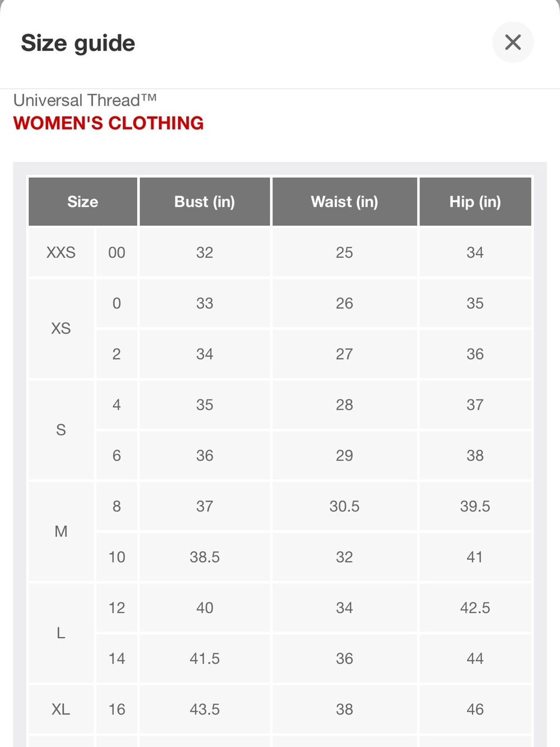This screenshot has height=747, width=560.
Task: Select the Bust (in) column header
Action: point(204,202)
